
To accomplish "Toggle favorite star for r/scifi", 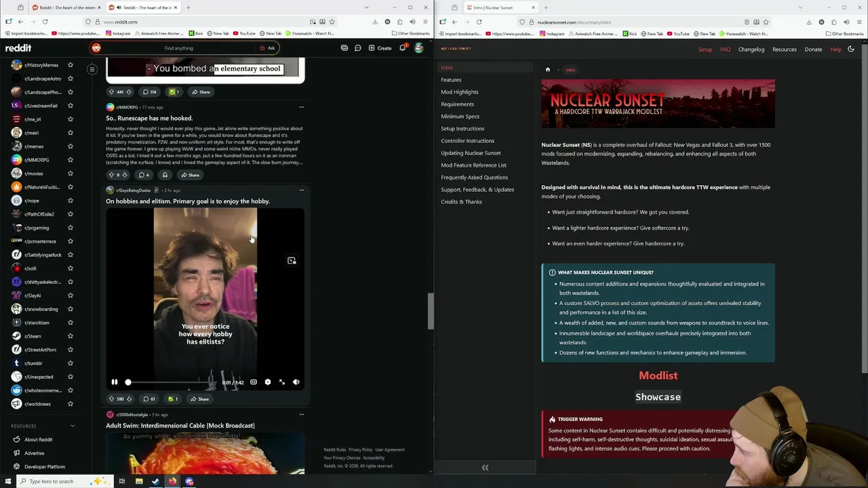I will point(71,268).
